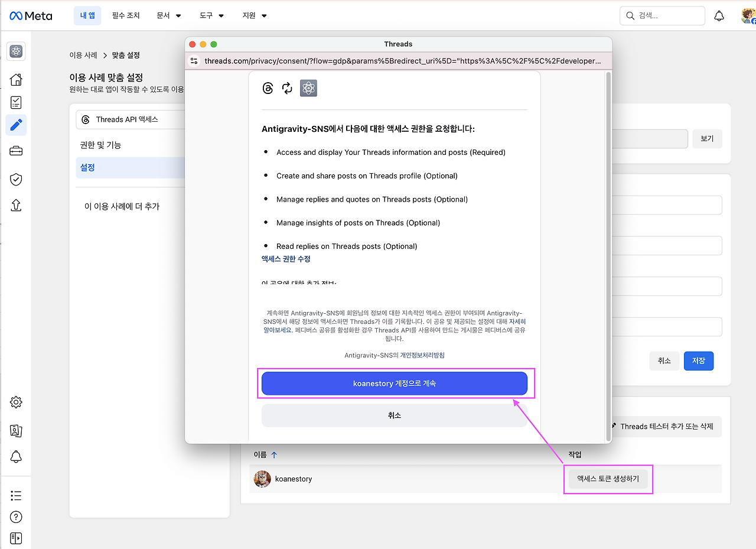
Task: Click the upload publish icon in sidebar
Action: pyautogui.click(x=16, y=204)
